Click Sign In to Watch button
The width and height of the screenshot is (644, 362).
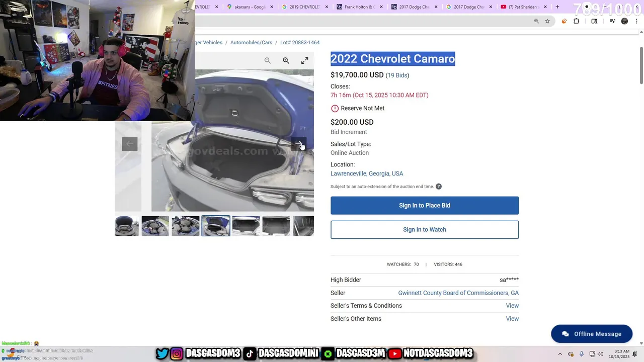425,230
